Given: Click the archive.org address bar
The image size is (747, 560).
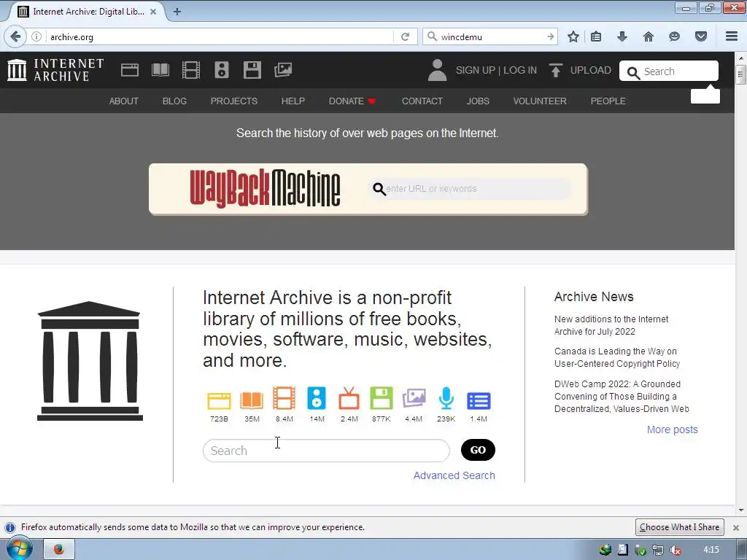Looking at the screenshot, I should point(219,36).
